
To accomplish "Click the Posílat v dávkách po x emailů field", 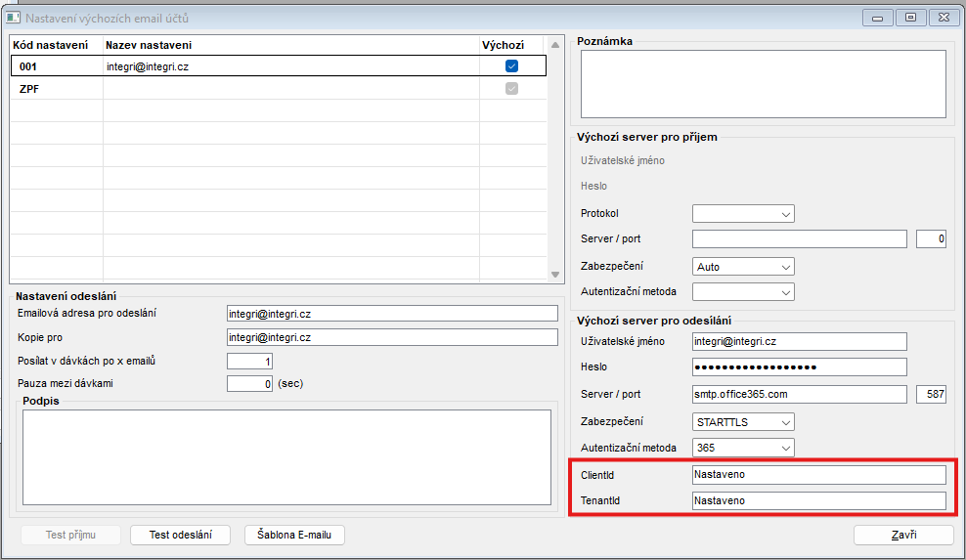I will coord(249,362).
